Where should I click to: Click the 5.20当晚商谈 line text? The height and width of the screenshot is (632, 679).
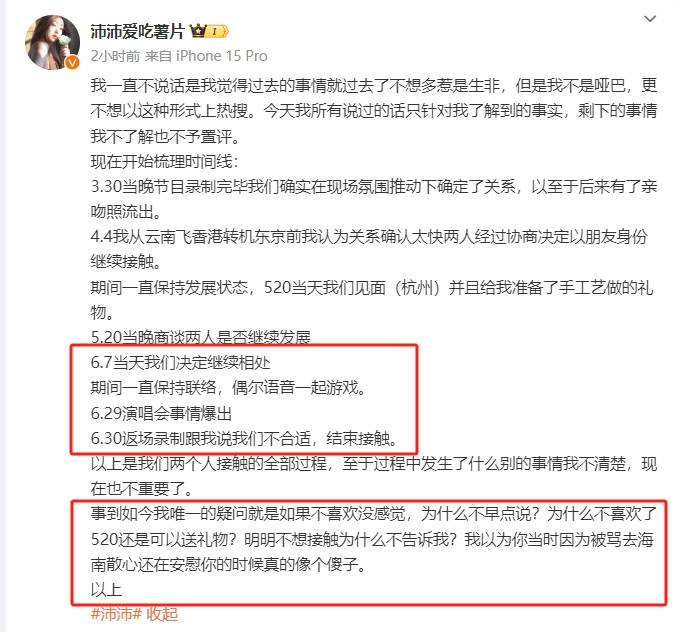click(200, 337)
